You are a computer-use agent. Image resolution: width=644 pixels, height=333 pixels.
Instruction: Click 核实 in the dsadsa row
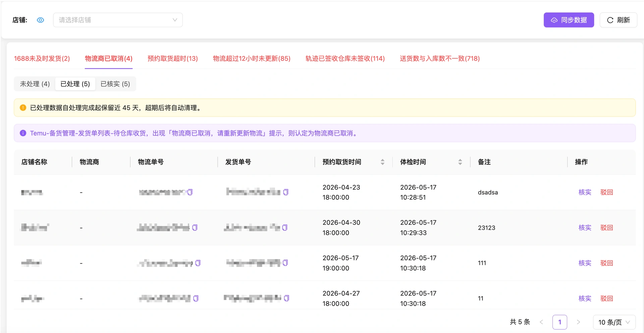tap(585, 192)
